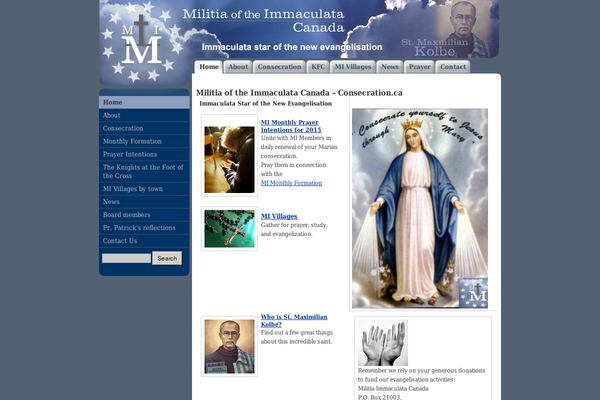
Task: Click the St. Maximilian Kolbe header portrait
Action: [464, 28]
